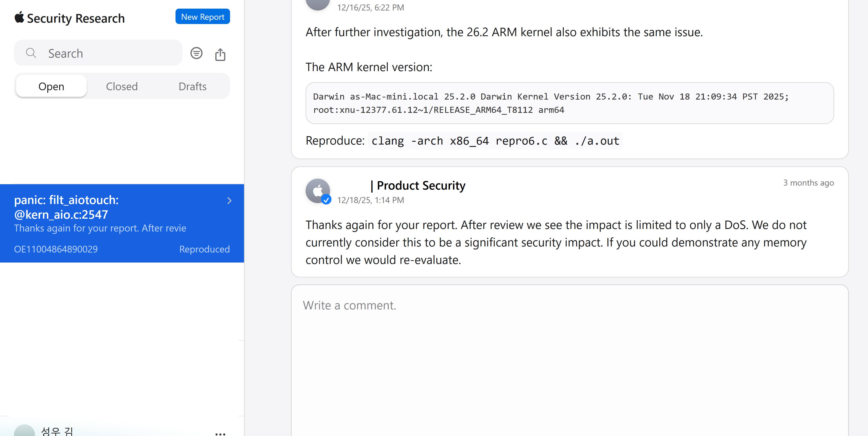Screen dimensions: 868x436
Task: Click the user profile avatar at bottom
Action: click(x=24, y=431)
